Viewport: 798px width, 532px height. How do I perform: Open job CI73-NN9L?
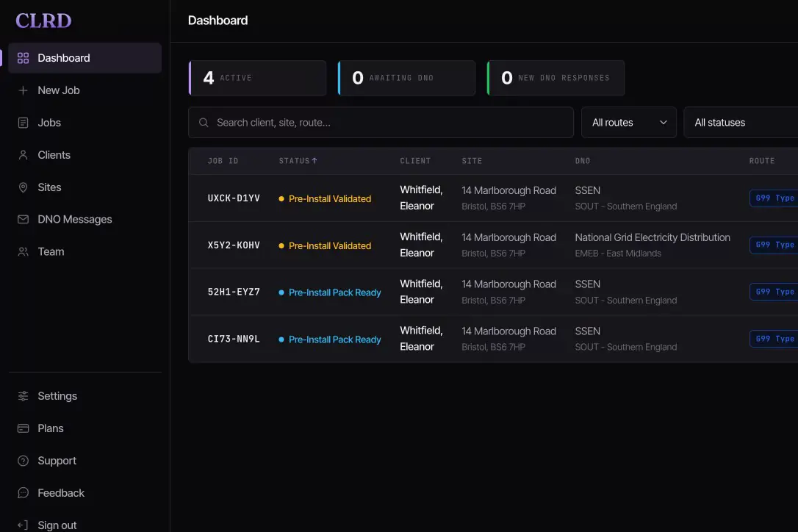click(x=234, y=339)
